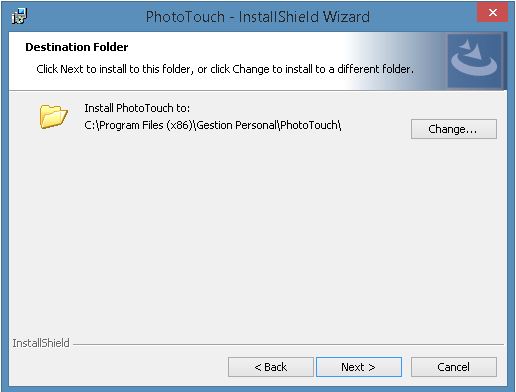Close the InstallShield Wizard with the red X

(x=493, y=13)
